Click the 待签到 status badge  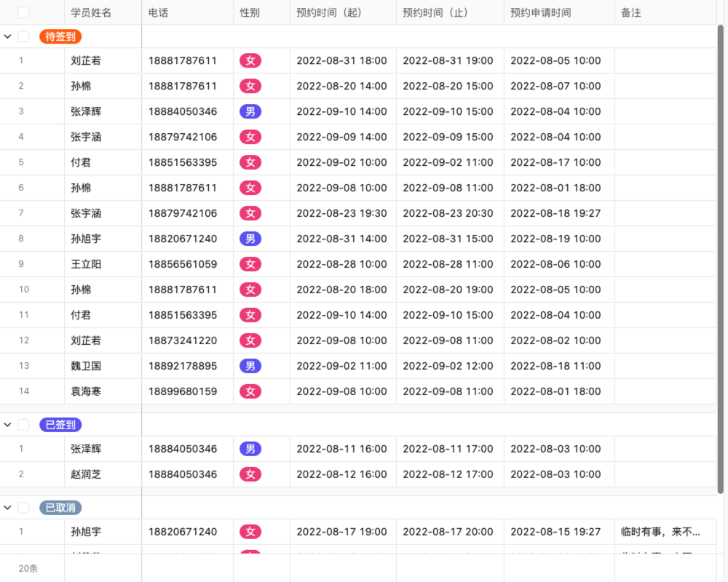pos(60,36)
